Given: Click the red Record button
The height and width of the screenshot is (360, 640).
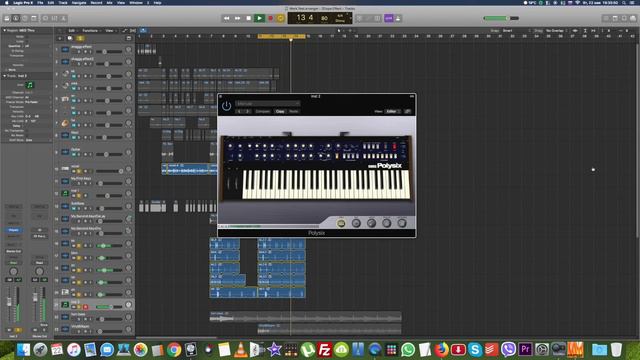Looking at the screenshot, I should coord(270,18).
